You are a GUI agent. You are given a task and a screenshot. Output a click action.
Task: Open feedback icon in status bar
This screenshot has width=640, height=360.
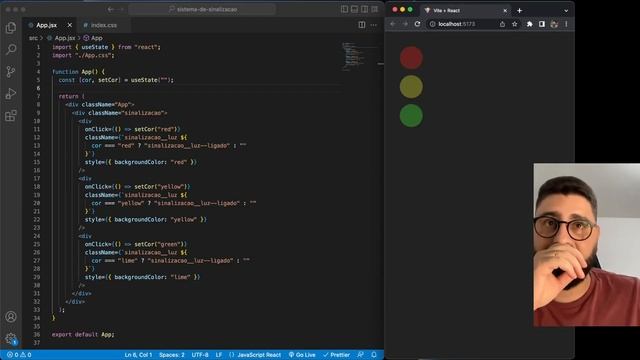pos(360,355)
